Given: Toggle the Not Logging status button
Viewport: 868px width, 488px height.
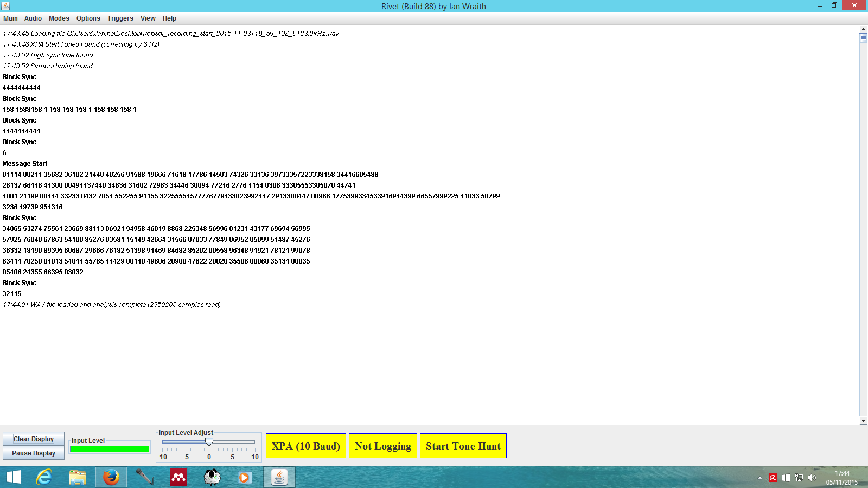Looking at the screenshot, I should (x=383, y=446).
